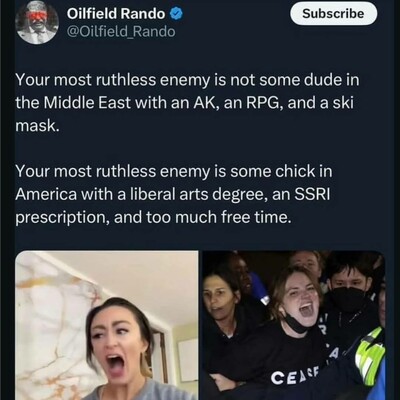Click the Subscribe button

[334, 14]
